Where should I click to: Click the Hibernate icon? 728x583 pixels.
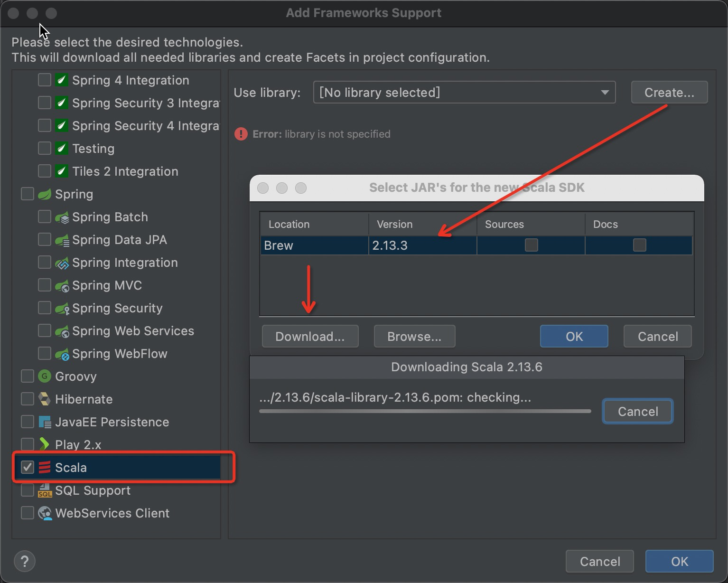44,399
